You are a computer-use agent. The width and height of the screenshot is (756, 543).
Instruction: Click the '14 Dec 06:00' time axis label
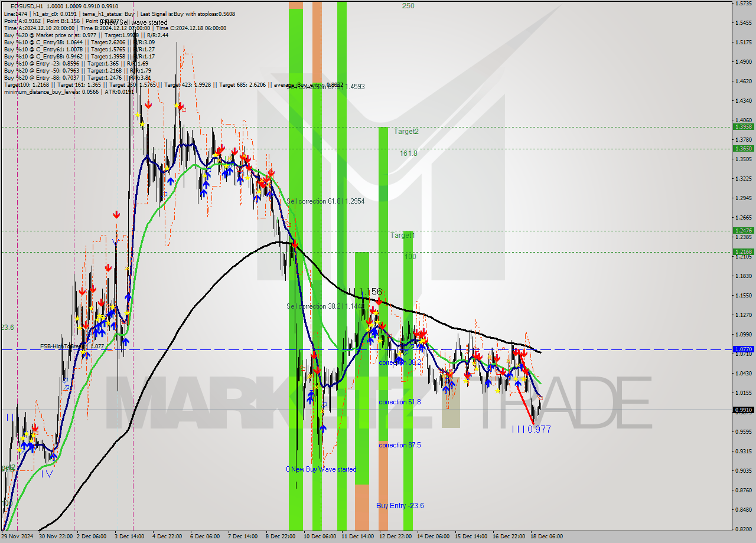pyautogui.click(x=433, y=537)
